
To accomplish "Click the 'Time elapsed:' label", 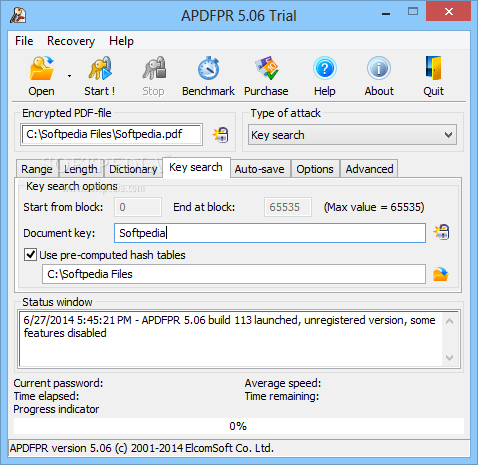I will (46, 396).
